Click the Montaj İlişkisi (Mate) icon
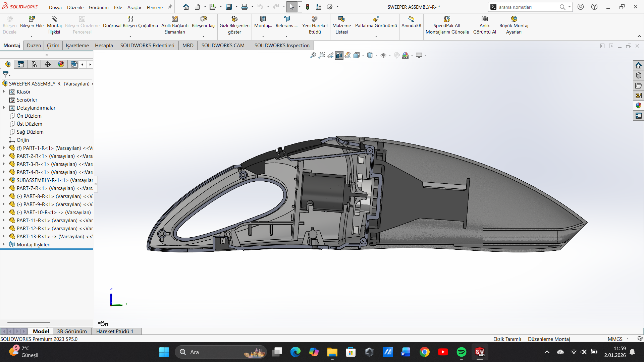644x362 pixels. 54,19
